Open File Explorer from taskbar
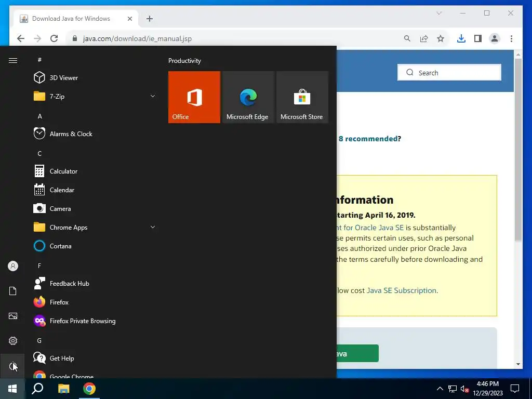Image resolution: width=532 pixels, height=399 pixels. tap(63, 389)
